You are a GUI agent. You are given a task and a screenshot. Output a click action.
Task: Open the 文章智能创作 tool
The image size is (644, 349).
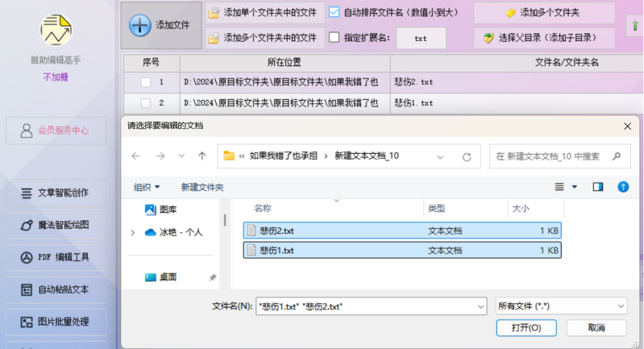pyautogui.click(x=56, y=193)
